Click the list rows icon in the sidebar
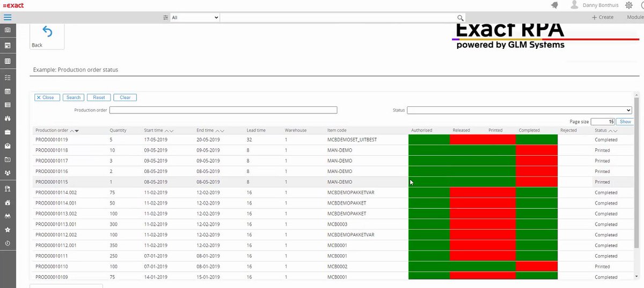 (8, 105)
